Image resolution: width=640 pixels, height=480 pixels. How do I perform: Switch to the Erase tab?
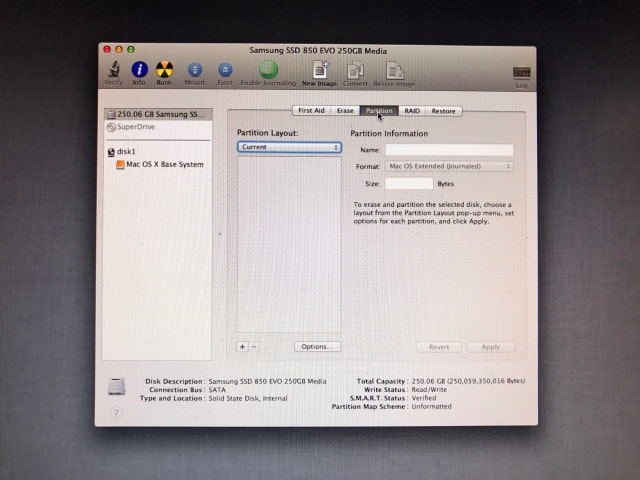(345, 111)
